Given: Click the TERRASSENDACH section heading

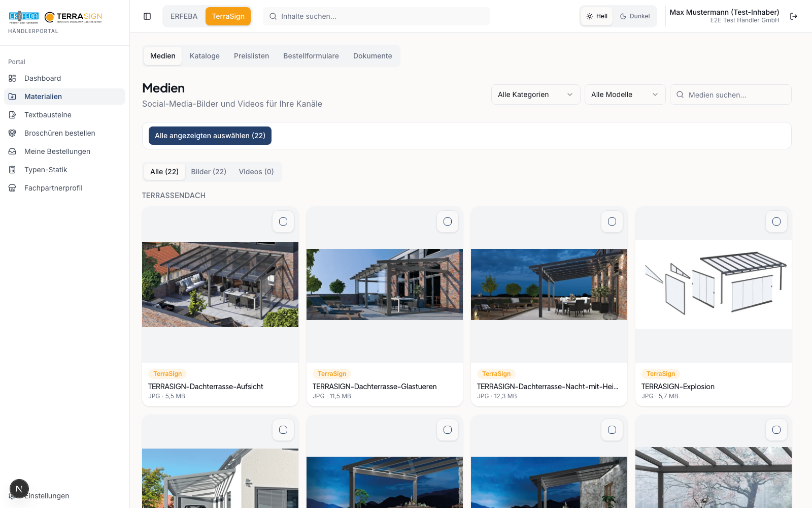Looking at the screenshot, I should point(174,196).
